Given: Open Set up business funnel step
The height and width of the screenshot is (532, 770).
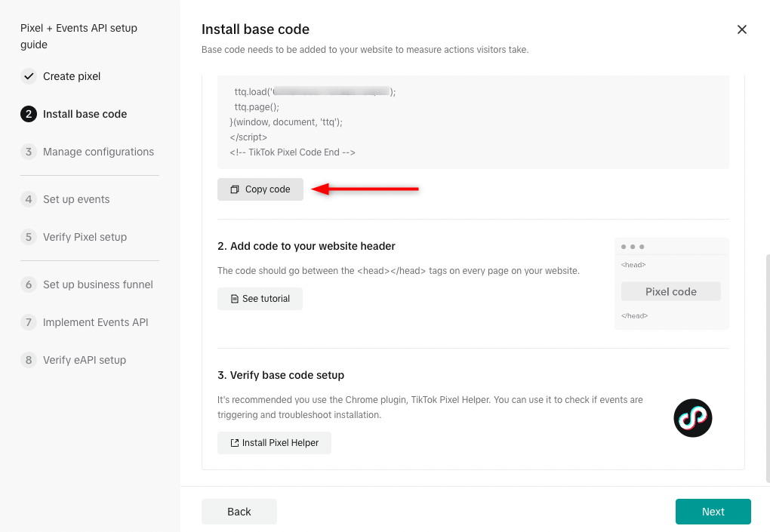Looking at the screenshot, I should point(97,284).
